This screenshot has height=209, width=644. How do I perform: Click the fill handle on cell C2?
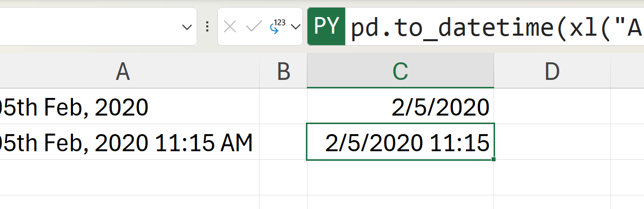pos(494,160)
